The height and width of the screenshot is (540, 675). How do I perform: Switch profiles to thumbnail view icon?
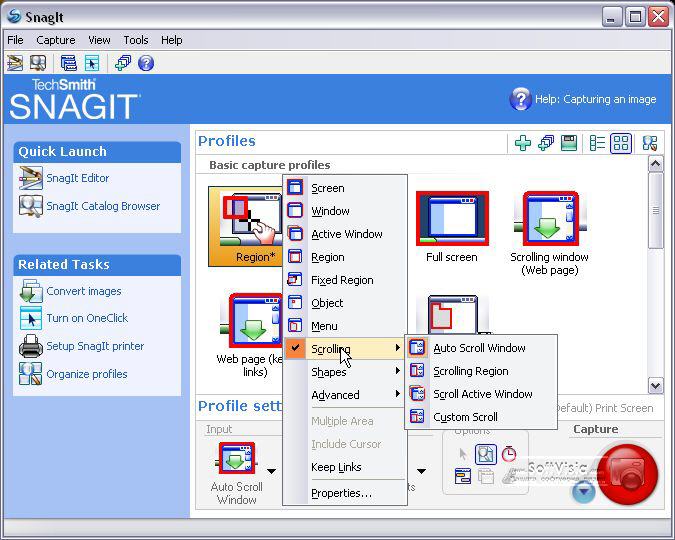(x=621, y=143)
